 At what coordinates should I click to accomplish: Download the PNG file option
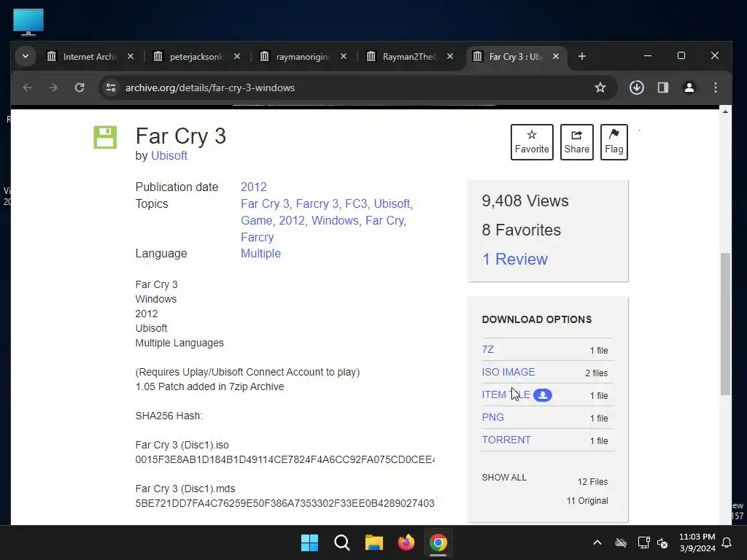click(492, 417)
